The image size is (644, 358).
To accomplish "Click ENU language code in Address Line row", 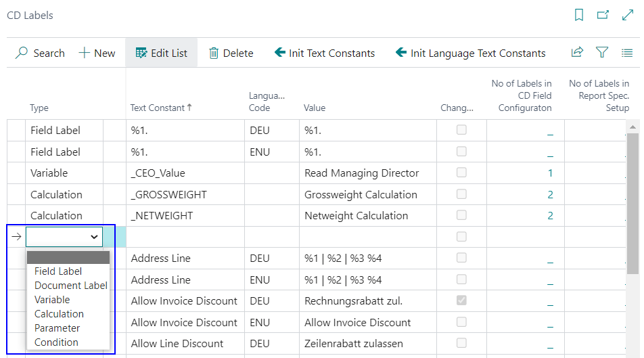I will coord(272,280).
